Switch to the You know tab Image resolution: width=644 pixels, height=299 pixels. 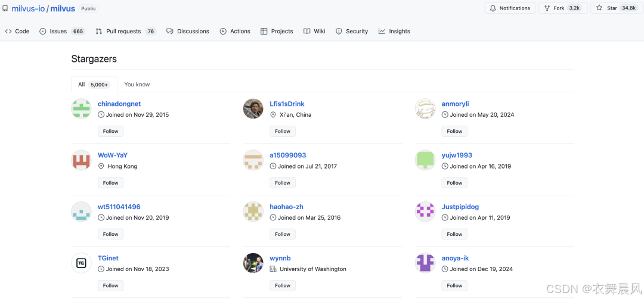tap(137, 85)
